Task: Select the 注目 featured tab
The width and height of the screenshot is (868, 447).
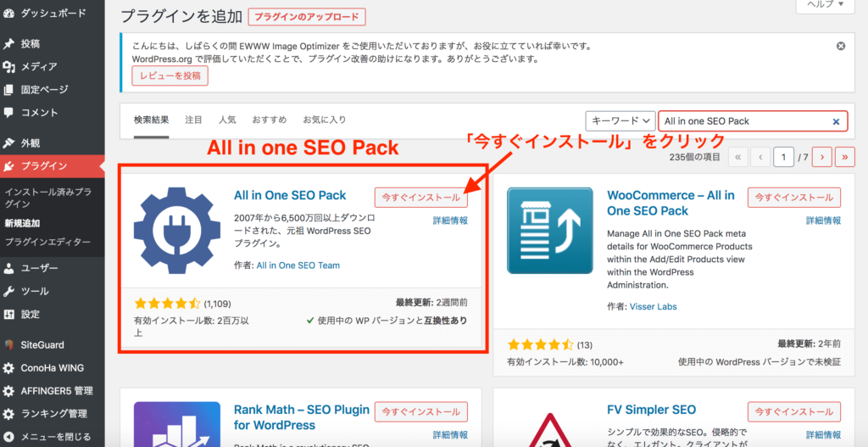Action: click(x=193, y=120)
